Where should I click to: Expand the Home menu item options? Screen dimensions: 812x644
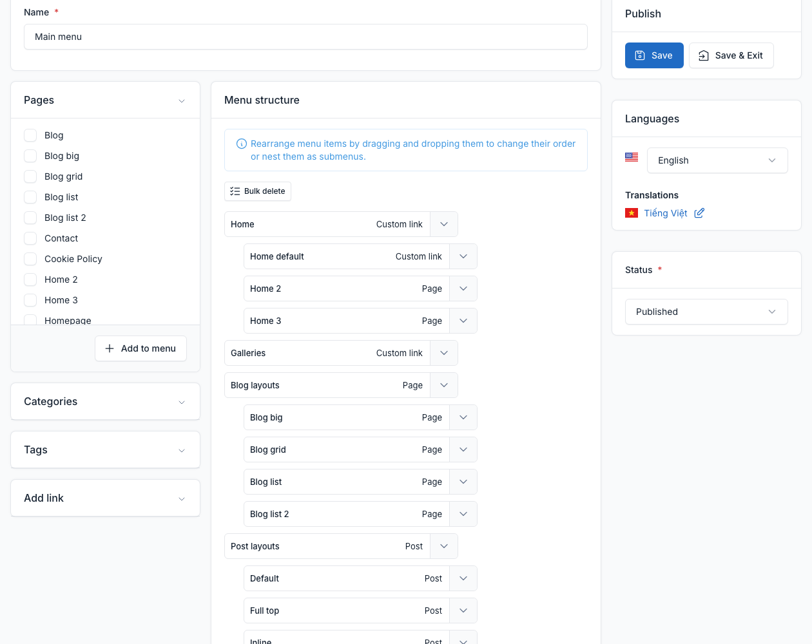tap(444, 224)
